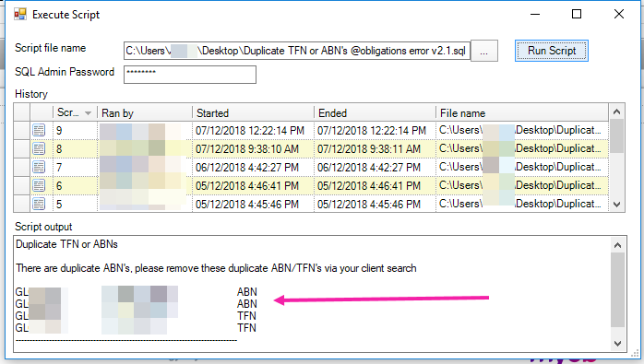
Task: Open the script icon for row 7
Action: click(39, 167)
